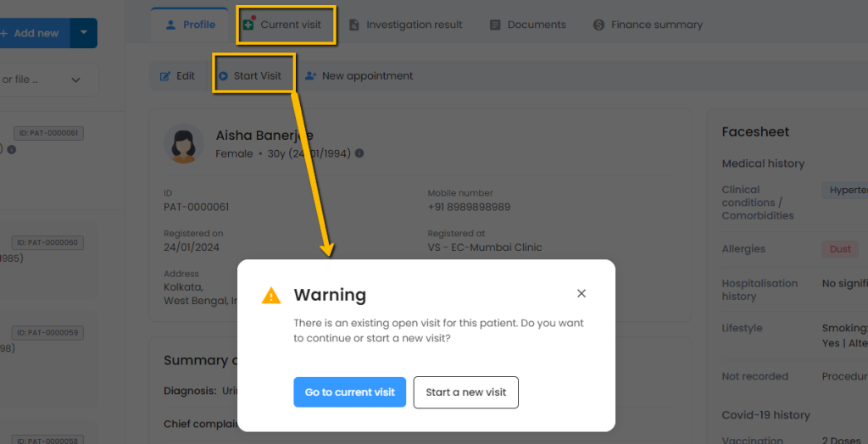Open the Profile tab
Viewport: 868px width, 444px height.
191,25
